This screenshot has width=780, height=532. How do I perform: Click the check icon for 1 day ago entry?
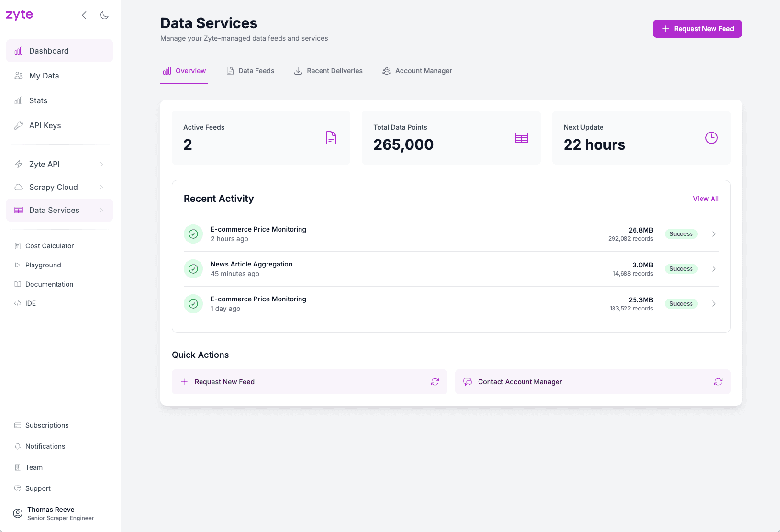coord(193,304)
